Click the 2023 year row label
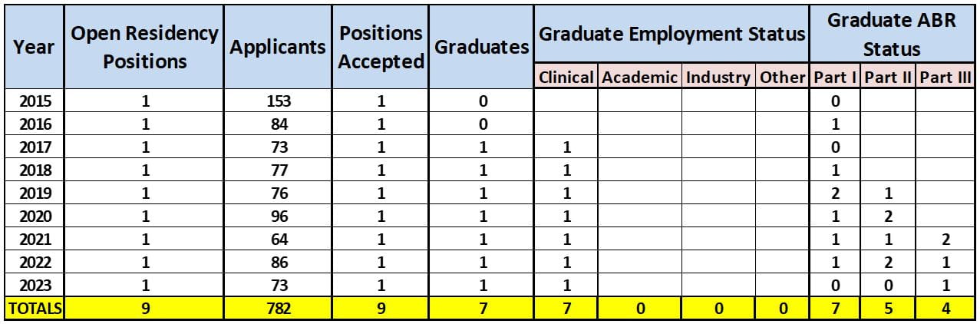This screenshot has height=324, width=980. (33, 286)
